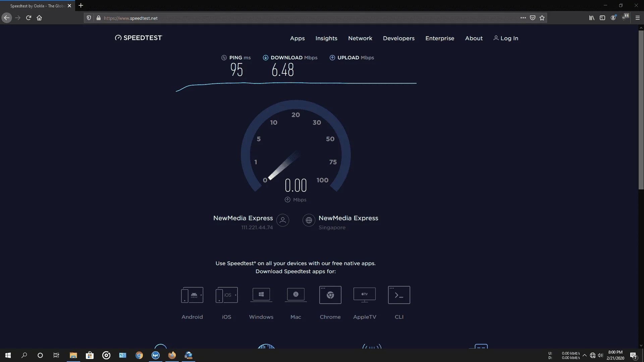
Task: Open the AppleTV app download
Action: [x=365, y=303]
